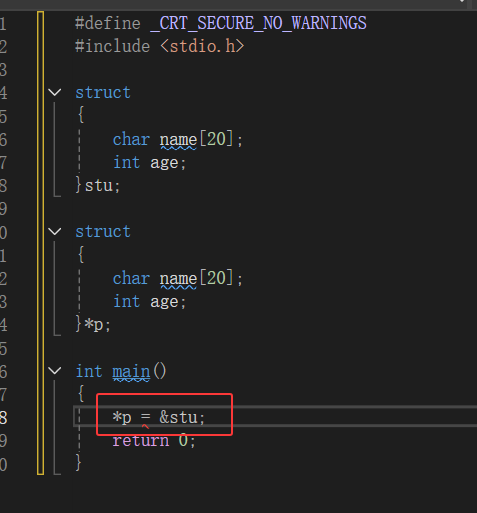Click the stu variable after closing brace
This screenshot has height=513, width=477.
coord(99,185)
